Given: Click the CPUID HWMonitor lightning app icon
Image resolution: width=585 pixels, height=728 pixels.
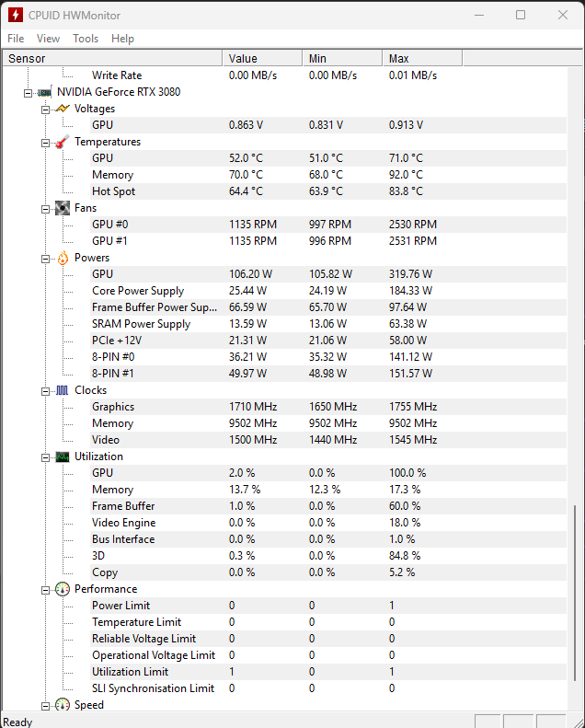Looking at the screenshot, I should pos(16,15).
